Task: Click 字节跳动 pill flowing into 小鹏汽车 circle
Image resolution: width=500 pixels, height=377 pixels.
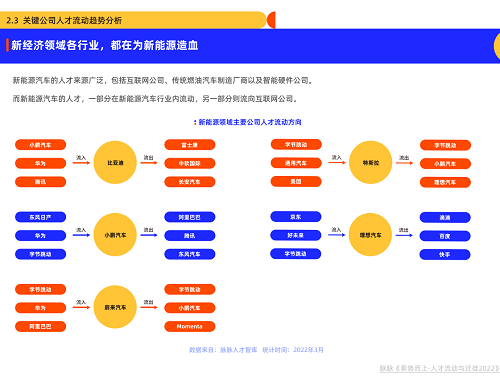Action: click(x=40, y=254)
